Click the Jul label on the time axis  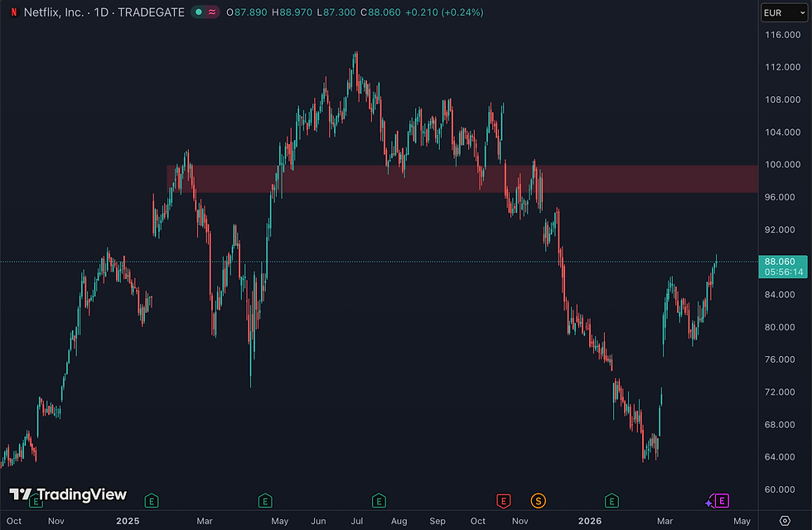pos(357,521)
